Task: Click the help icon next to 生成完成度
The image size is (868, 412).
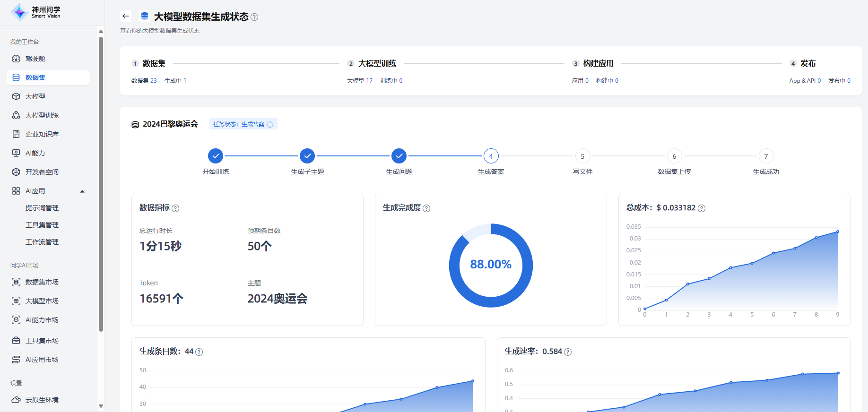Action: pos(426,208)
